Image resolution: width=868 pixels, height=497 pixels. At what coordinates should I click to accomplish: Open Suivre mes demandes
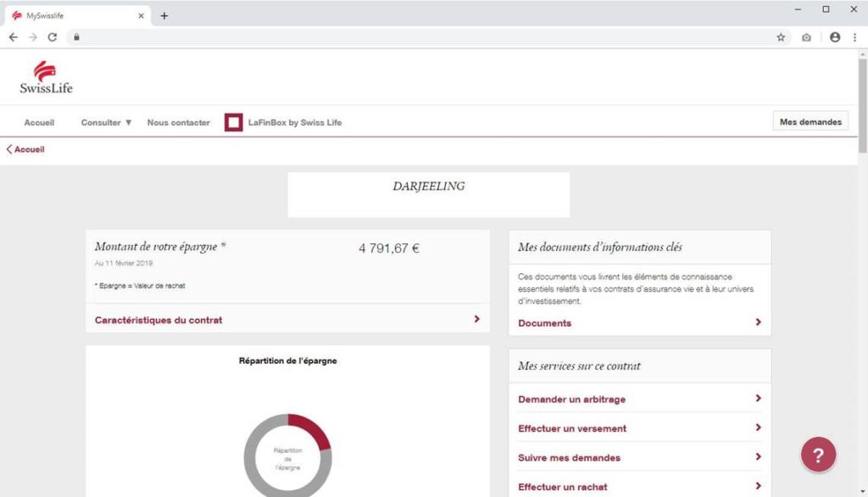tap(569, 458)
